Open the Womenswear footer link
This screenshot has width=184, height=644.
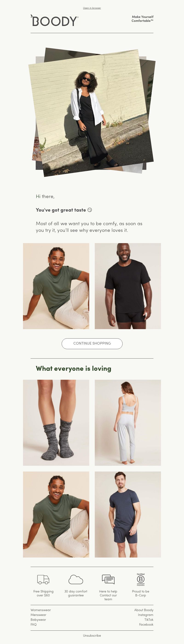[41, 610]
